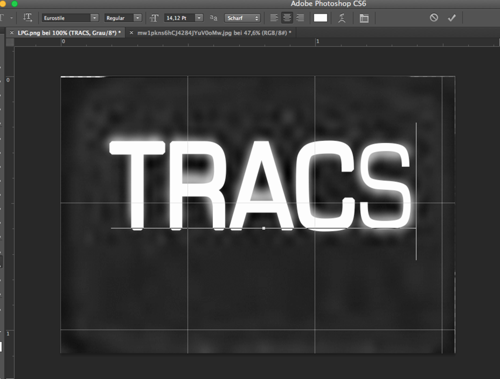Toggle text orientation icon in options bar
The width and height of the screenshot is (500, 379).
[27, 17]
